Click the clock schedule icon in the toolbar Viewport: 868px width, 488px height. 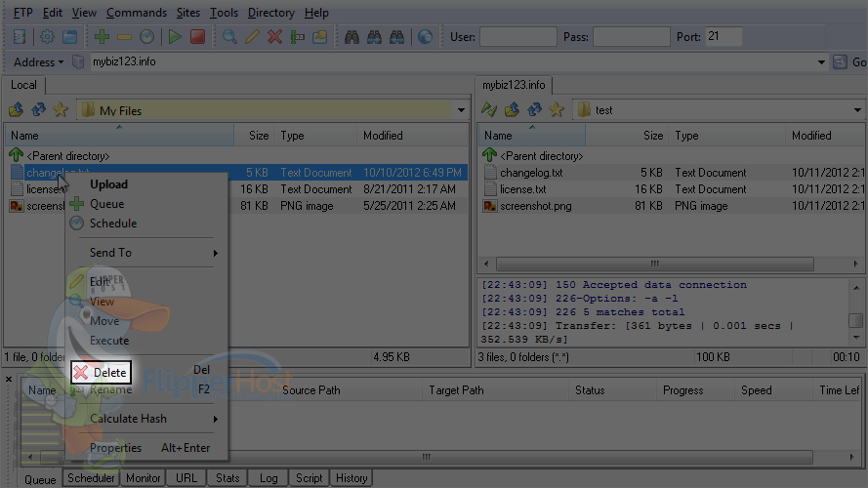(146, 37)
